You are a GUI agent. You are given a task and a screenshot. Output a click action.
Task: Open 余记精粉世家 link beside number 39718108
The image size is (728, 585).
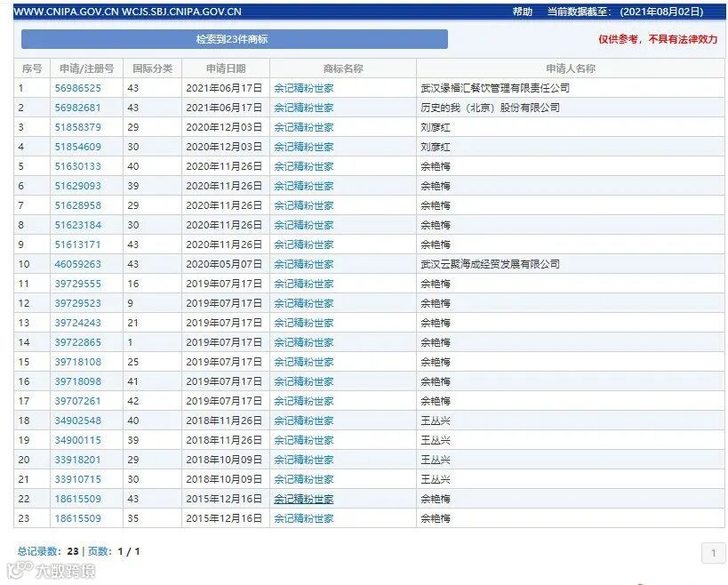click(304, 362)
